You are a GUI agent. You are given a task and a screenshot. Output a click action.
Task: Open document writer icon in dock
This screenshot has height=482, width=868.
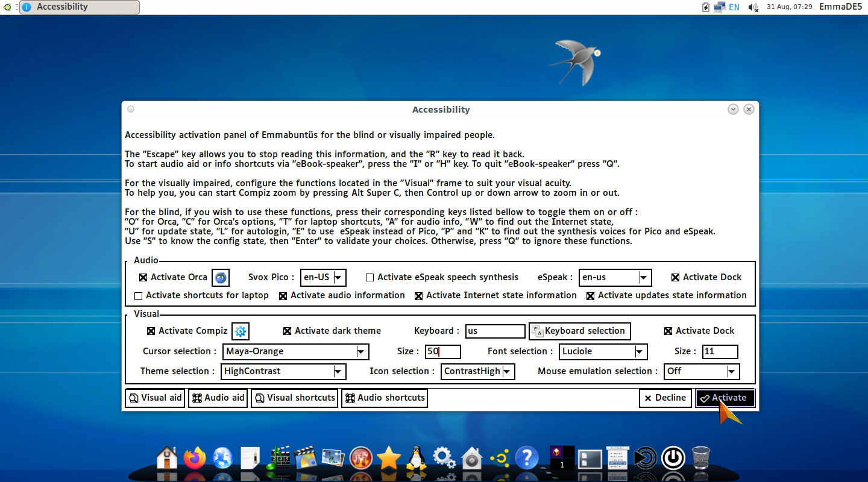(x=250, y=459)
